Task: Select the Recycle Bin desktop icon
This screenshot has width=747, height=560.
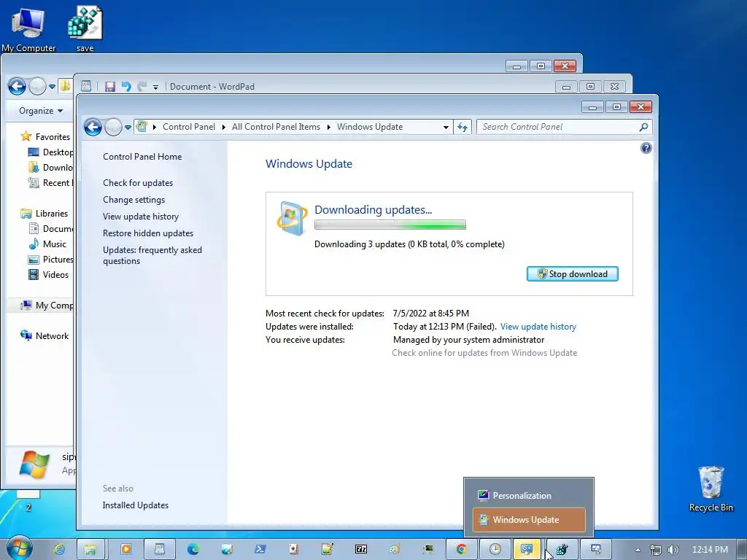Action: [711, 489]
